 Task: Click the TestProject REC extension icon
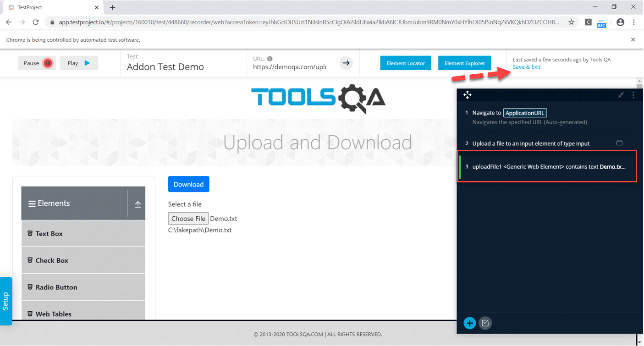pos(602,22)
